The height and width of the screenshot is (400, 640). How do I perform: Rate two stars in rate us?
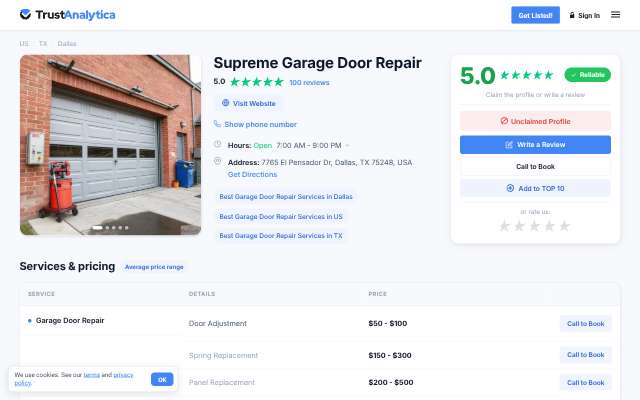[519, 226]
